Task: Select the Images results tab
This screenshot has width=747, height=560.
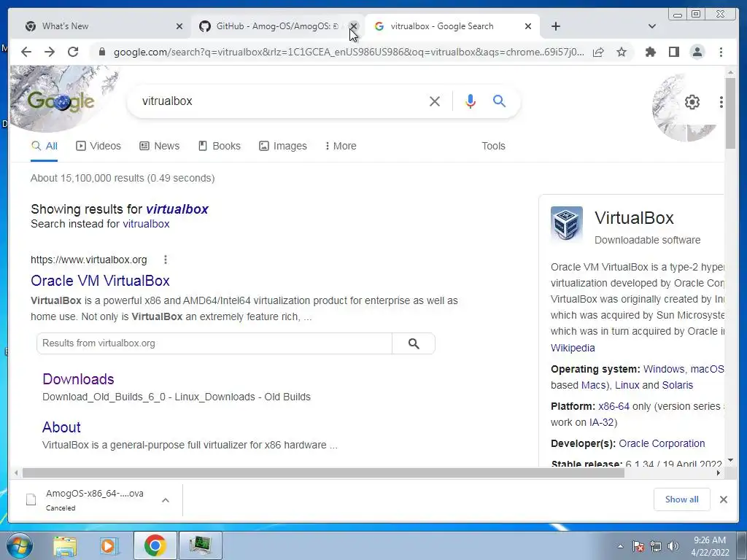Action: tap(283, 146)
